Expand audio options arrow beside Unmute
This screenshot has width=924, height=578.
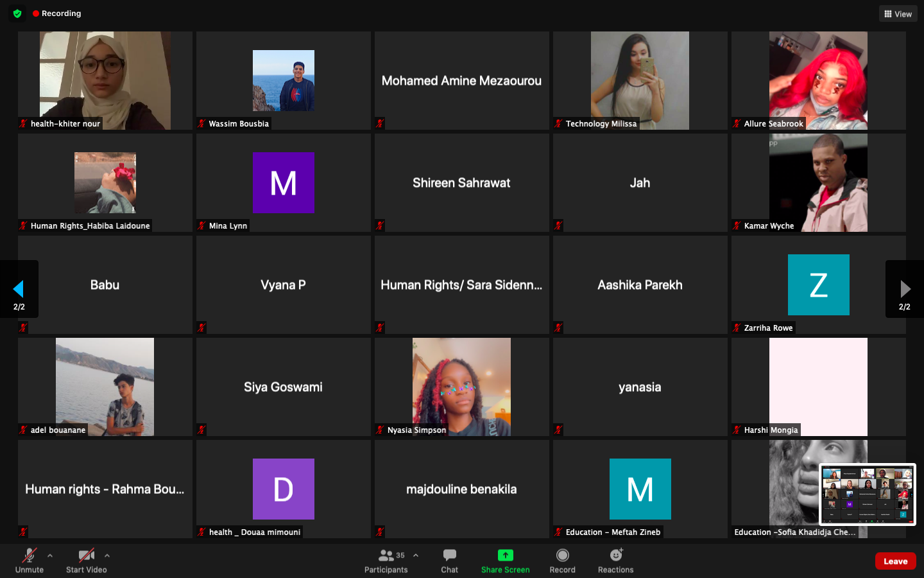(50, 556)
